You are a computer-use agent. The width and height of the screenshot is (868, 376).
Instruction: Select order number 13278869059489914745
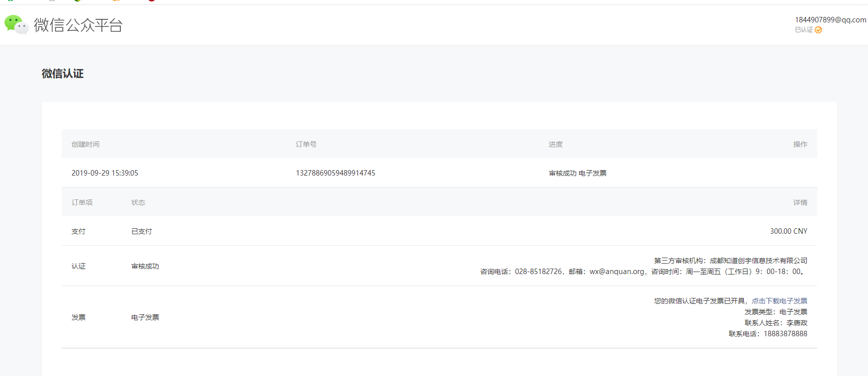coord(336,173)
